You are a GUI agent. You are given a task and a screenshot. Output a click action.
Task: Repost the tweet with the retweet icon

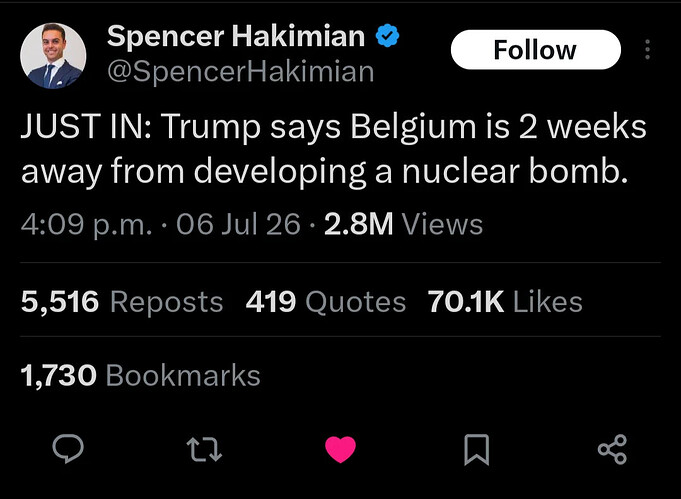204,449
